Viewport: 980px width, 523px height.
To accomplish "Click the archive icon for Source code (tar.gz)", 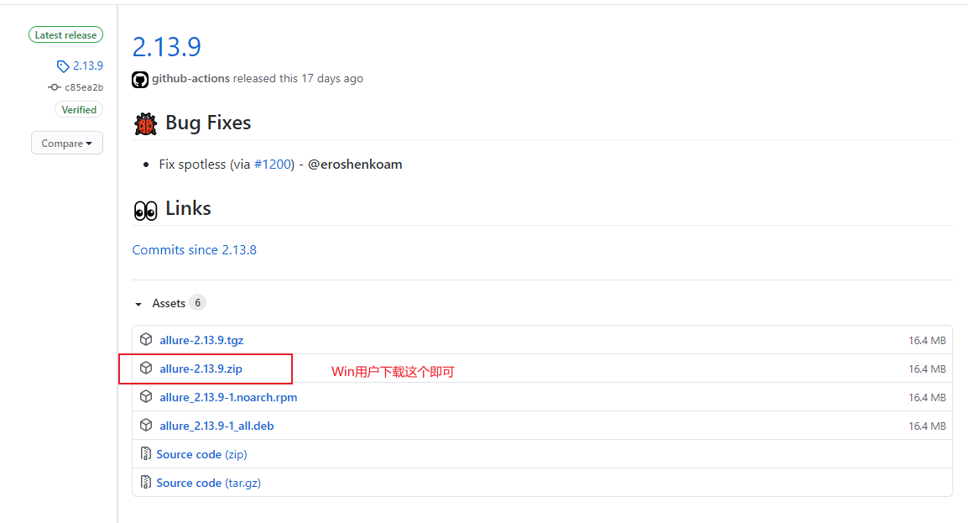I will (x=146, y=483).
